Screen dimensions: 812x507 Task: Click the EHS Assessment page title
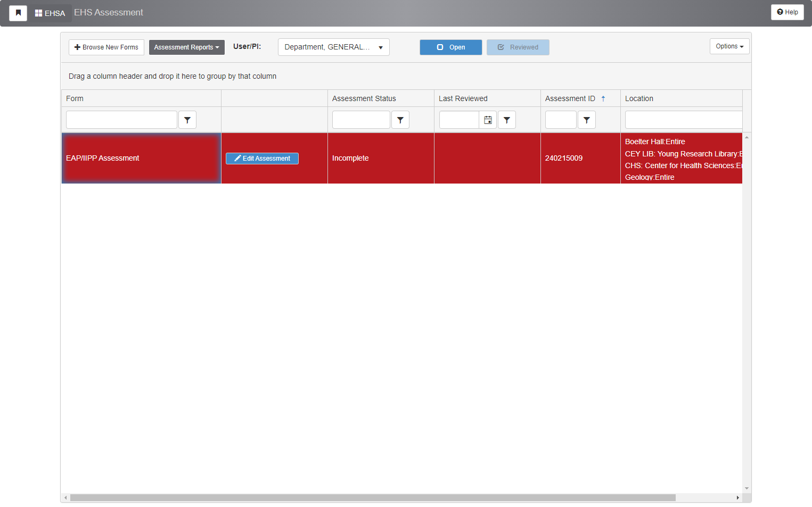109,12
